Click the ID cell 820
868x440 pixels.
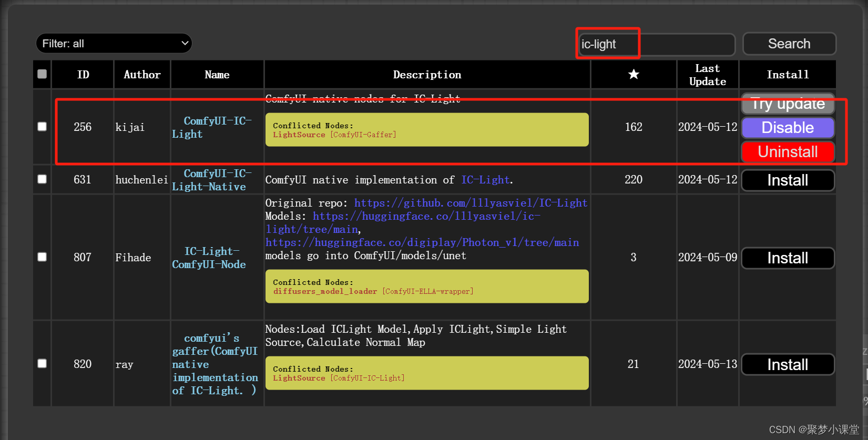83,364
